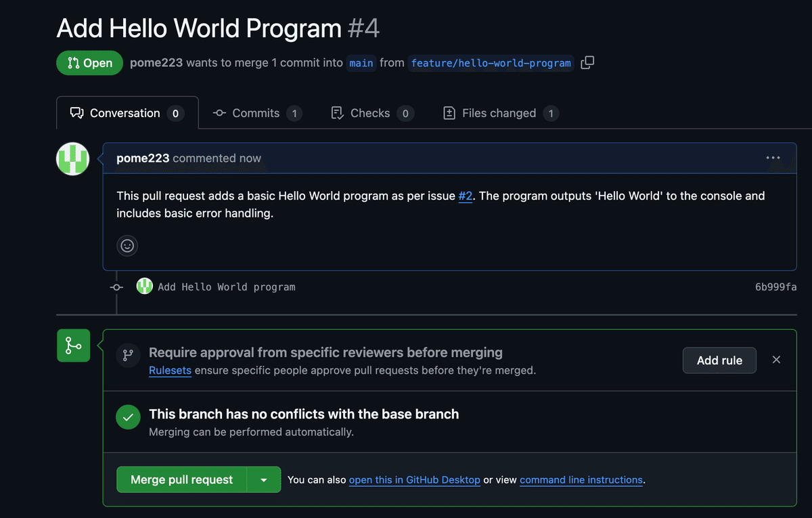Click the green merge status icon
The image size is (812, 518).
click(x=73, y=345)
